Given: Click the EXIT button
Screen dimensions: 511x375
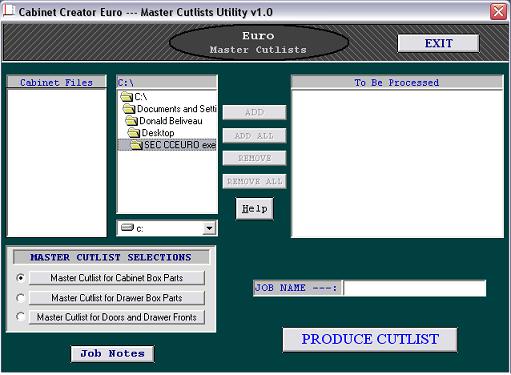Looking at the screenshot, I should click(x=438, y=43).
